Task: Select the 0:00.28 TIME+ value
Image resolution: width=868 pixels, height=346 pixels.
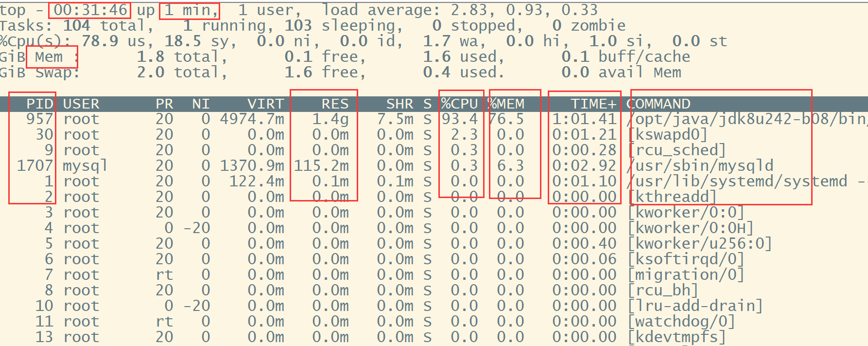Action: point(584,150)
